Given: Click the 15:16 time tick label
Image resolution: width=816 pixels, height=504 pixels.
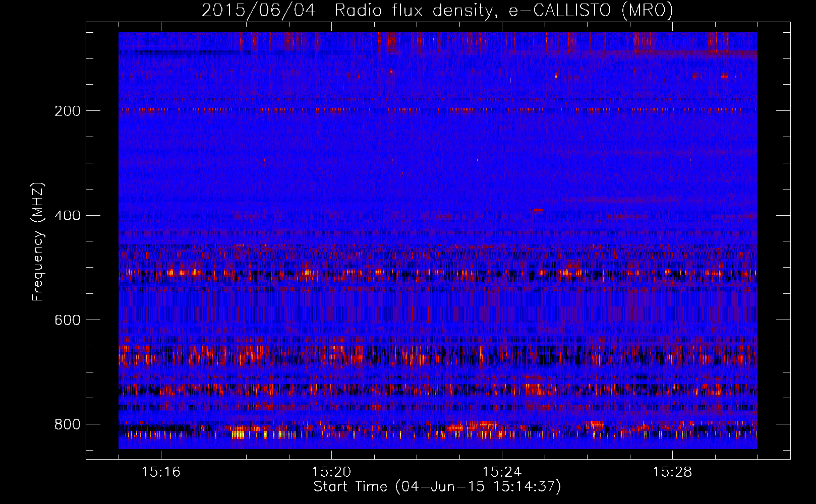Looking at the screenshot, I should [161, 472].
